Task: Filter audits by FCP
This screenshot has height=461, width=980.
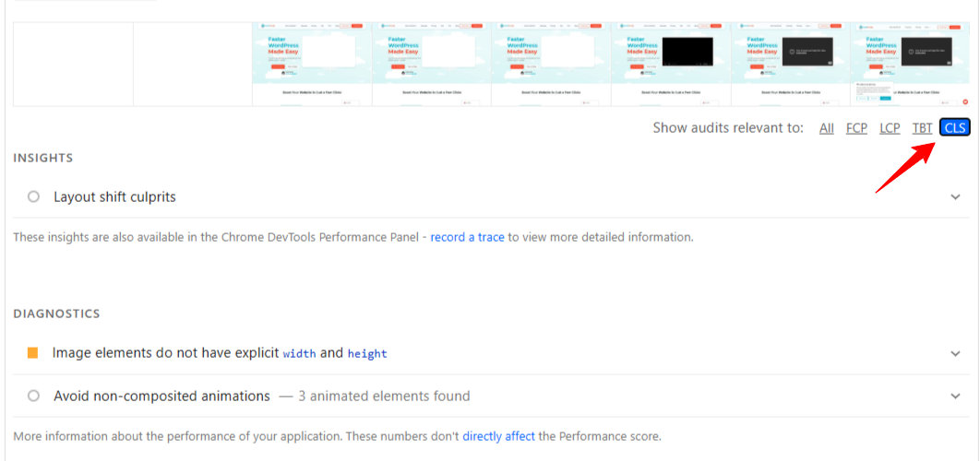Action: pos(856,128)
